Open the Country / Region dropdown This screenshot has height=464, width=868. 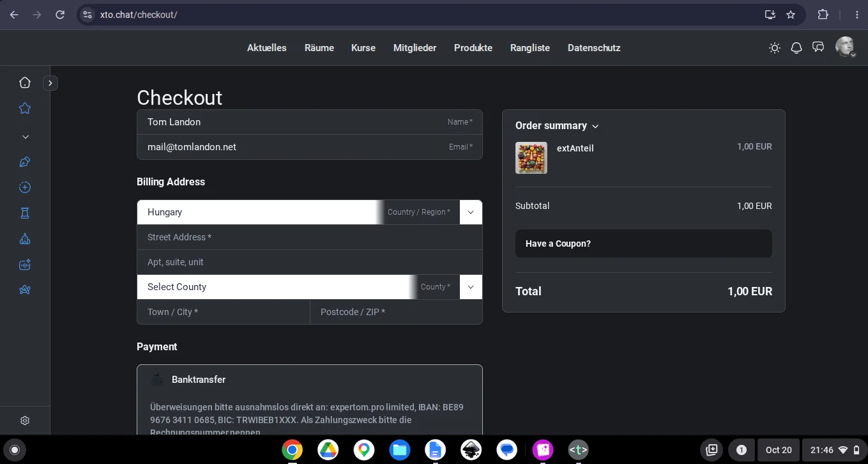coord(310,212)
